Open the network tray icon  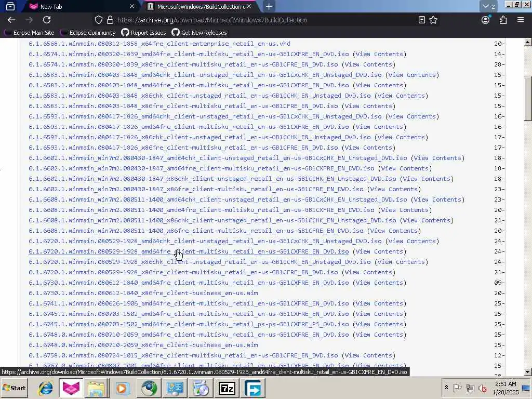click(x=470, y=388)
